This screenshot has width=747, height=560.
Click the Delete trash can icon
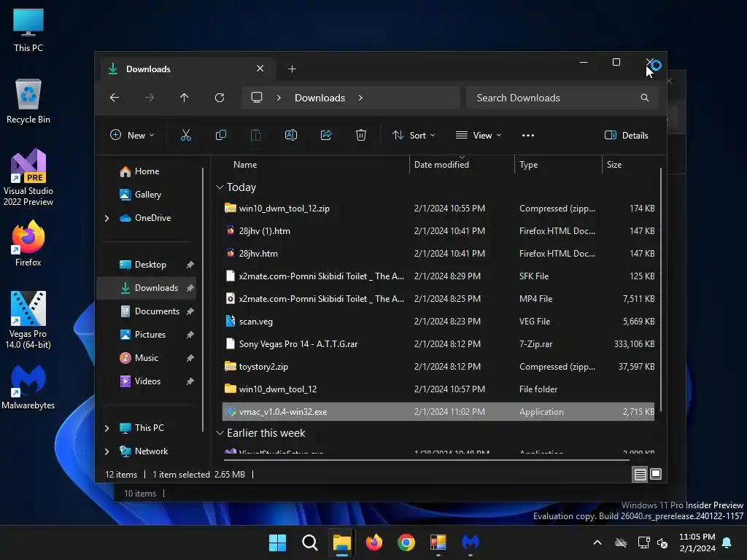pyautogui.click(x=360, y=135)
